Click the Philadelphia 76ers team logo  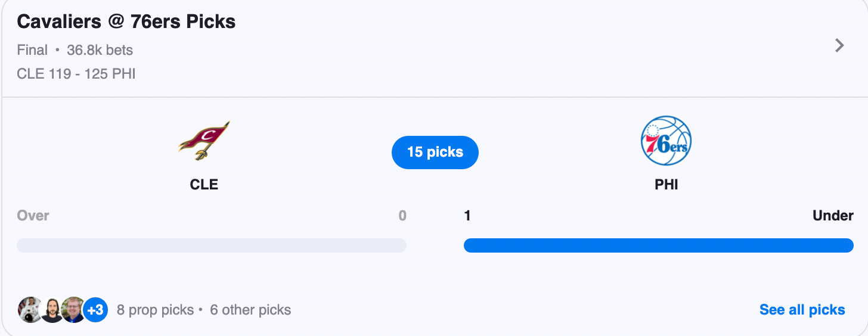[666, 141]
